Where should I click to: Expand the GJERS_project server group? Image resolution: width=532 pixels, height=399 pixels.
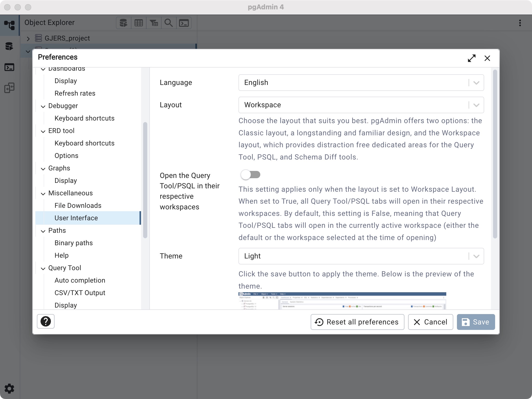(28, 39)
